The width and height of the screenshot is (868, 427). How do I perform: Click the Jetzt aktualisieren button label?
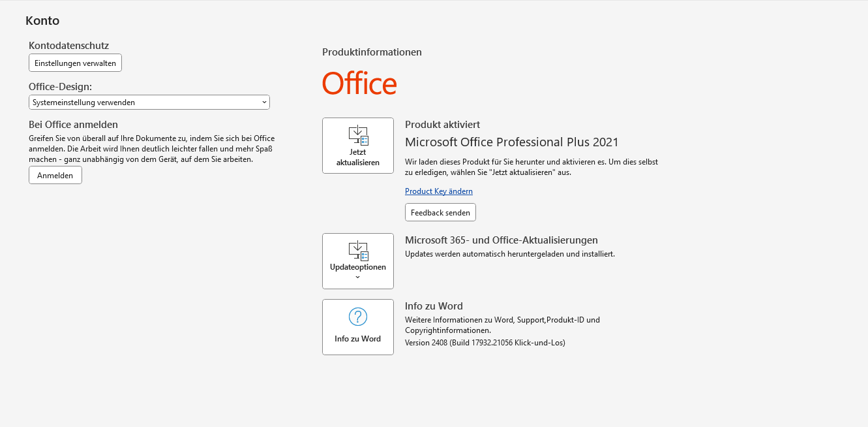tap(358, 157)
